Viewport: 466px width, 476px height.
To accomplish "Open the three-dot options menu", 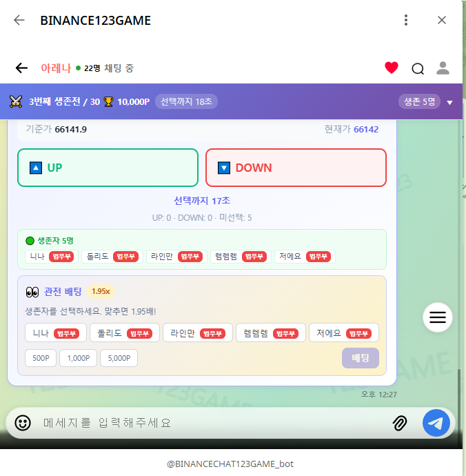I will point(407,20).
